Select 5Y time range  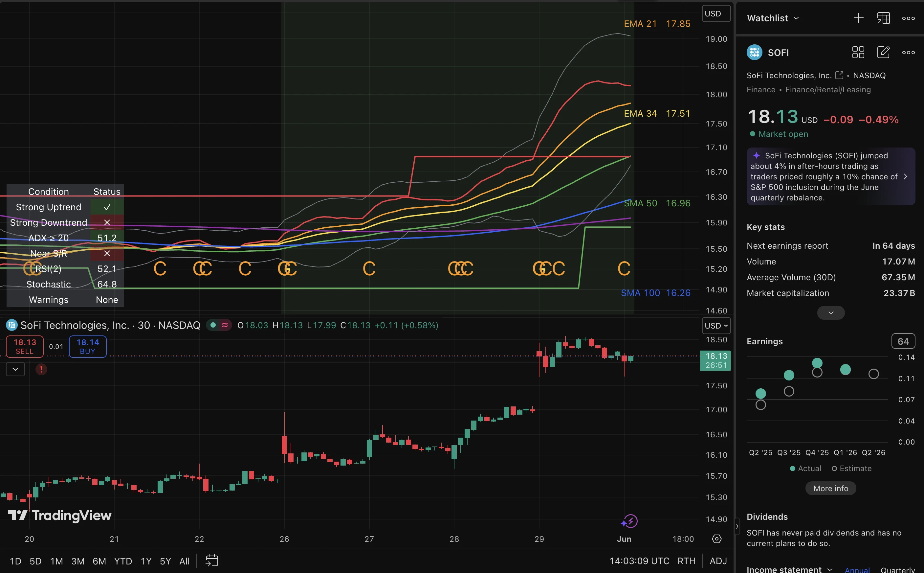coord(165,561)
